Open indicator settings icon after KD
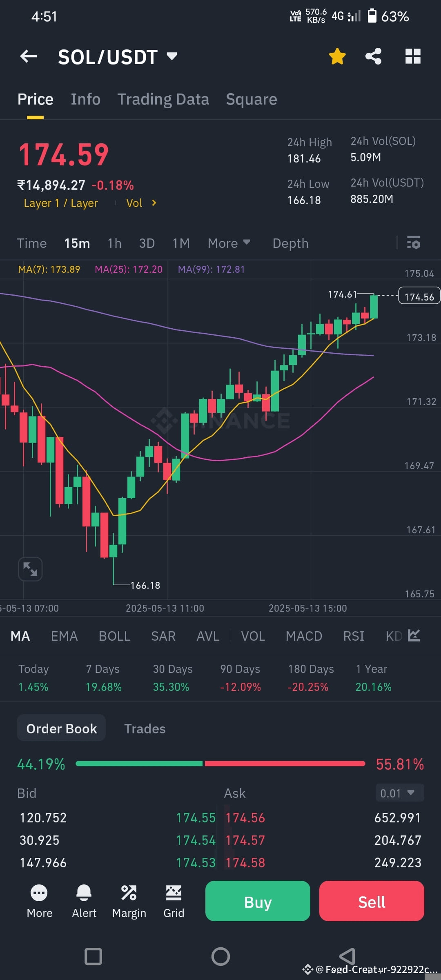The width and height of the screenshot is (441, 980). (414, 635)
